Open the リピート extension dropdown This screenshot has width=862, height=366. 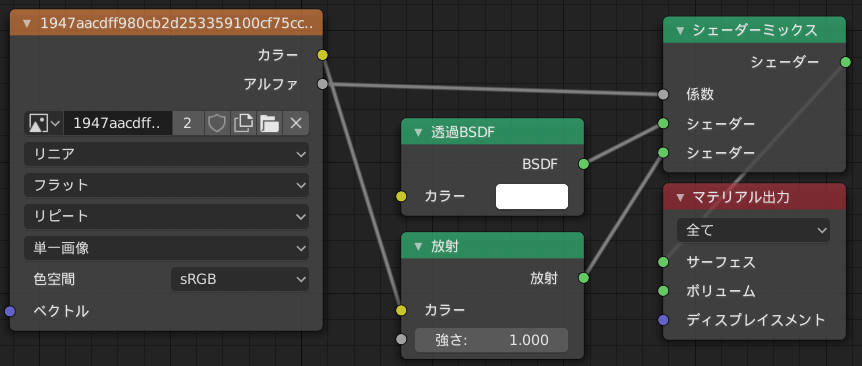click(166, 217)
